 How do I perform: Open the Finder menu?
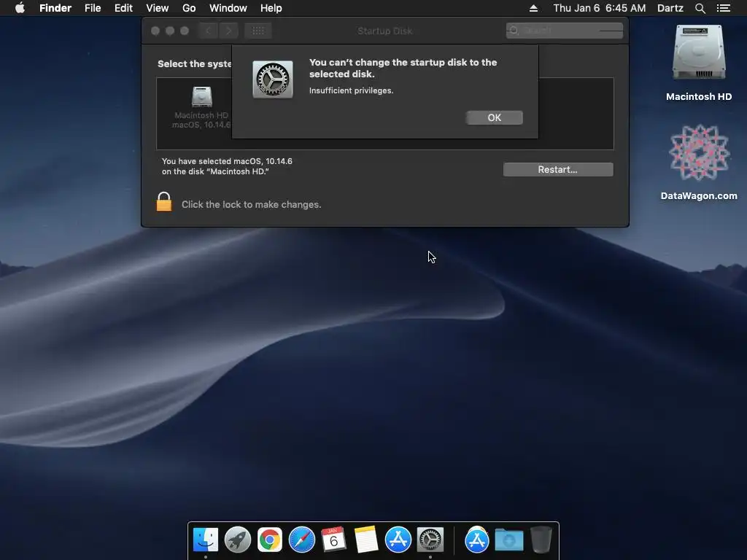55,8
